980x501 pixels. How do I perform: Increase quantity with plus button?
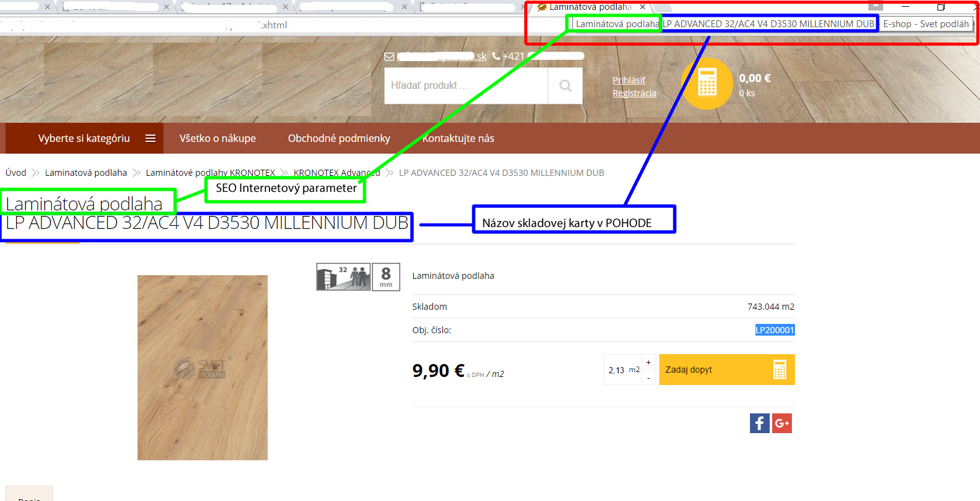(648, 362)
